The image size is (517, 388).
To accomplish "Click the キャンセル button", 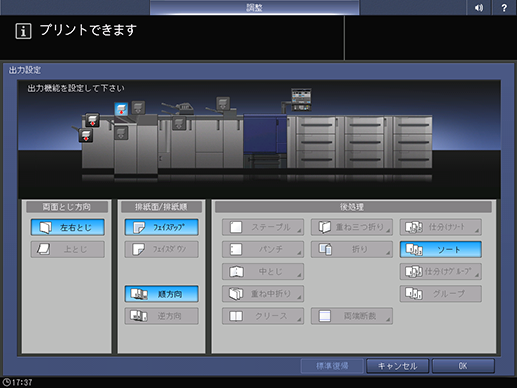I will tap(397, 366).
